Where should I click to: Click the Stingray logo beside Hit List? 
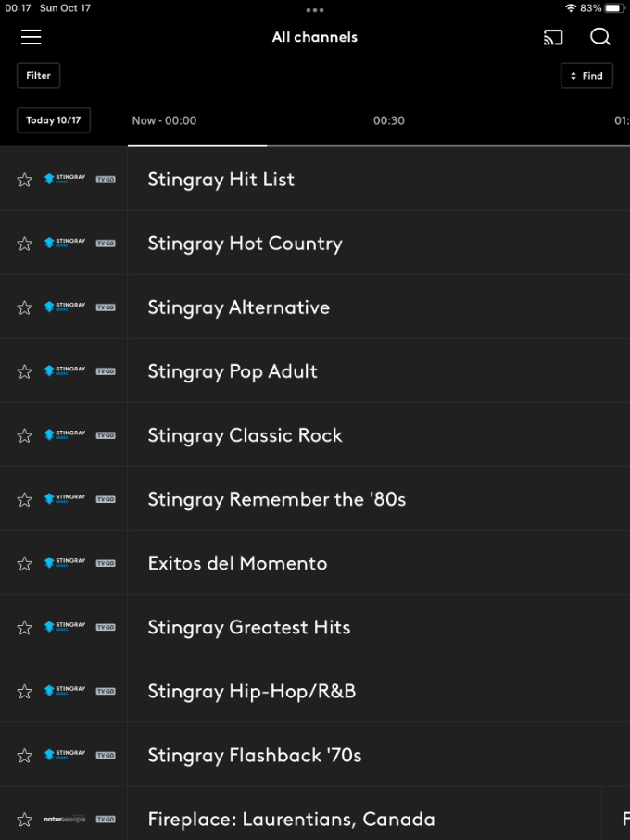(65, 179)
